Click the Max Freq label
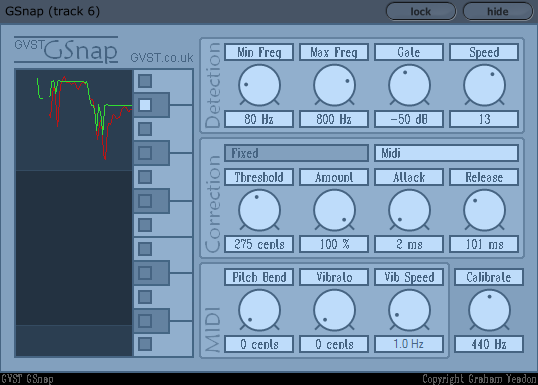The height and width of the screenshot is (385, 538). 334,52
